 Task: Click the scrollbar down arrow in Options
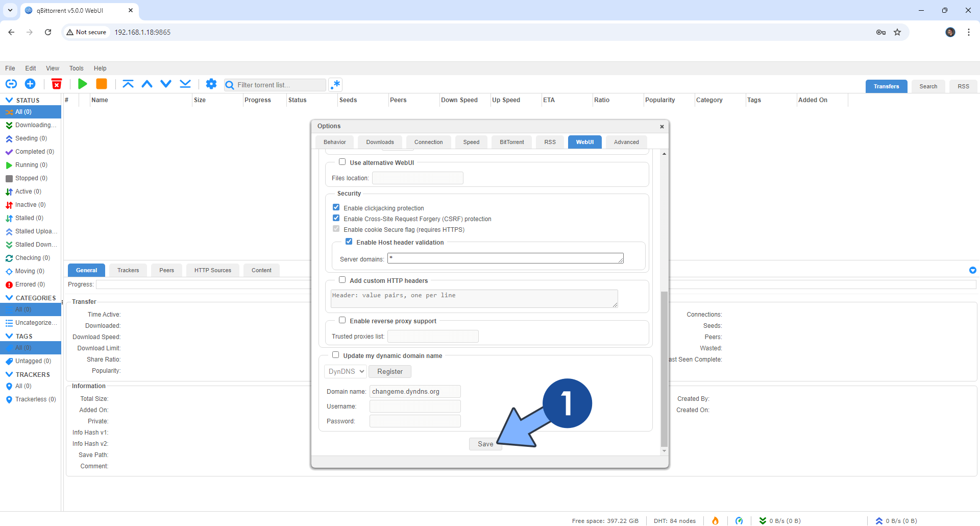tap(664, 451)
